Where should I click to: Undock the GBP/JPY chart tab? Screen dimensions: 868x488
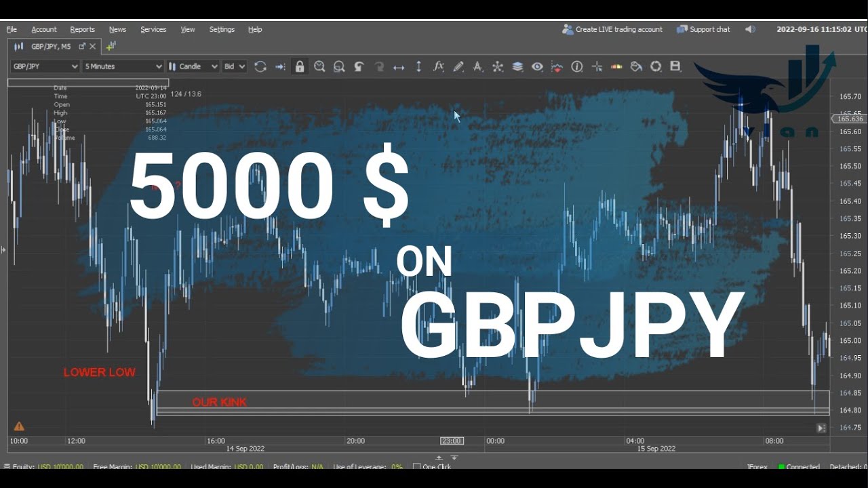(x=82, y=46)
